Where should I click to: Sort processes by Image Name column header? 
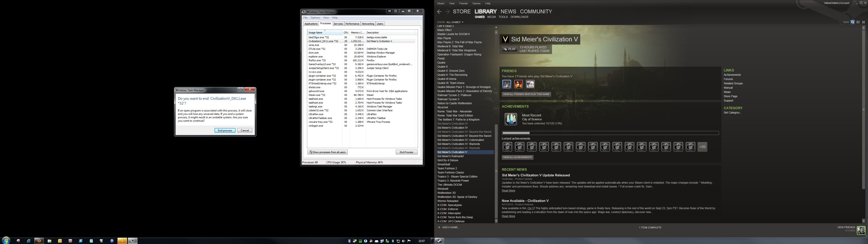tap(325, 33)
